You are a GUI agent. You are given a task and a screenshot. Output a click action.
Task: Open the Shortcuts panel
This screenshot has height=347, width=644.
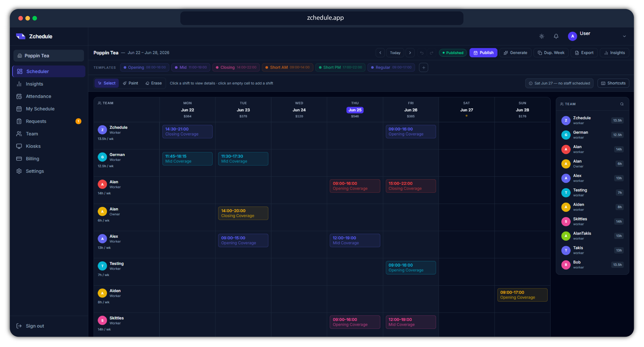tap(613, 83)
